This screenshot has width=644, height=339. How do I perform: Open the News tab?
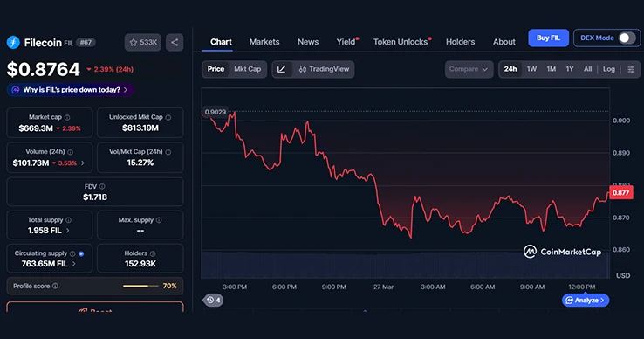(x=308, y=42)
